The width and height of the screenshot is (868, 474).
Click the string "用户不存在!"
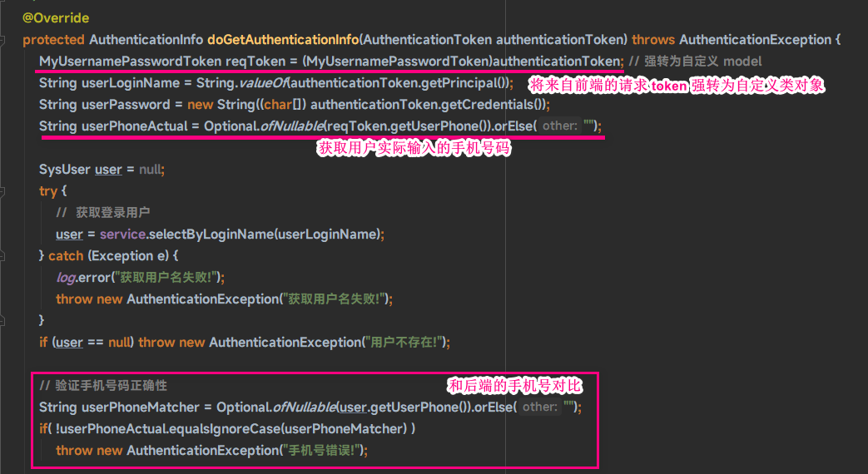tap(405, 343)
